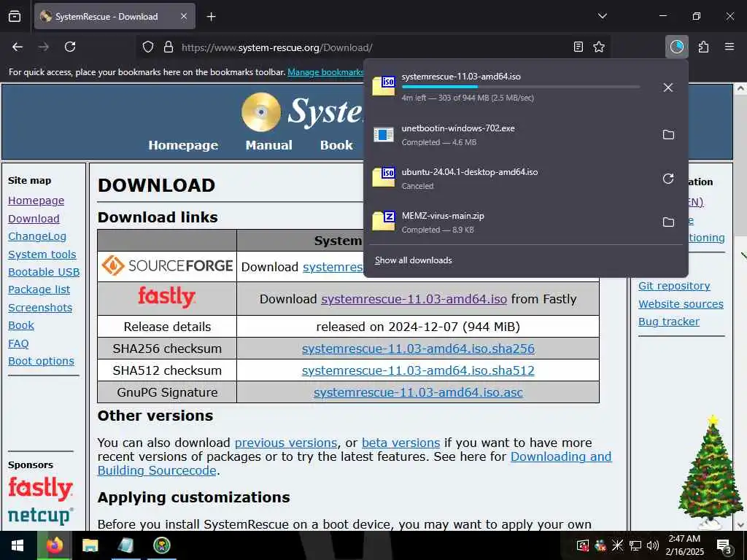Viewport: 747px width, 560px height.
Task: Open Download link in site map
Action: [34, 219]
